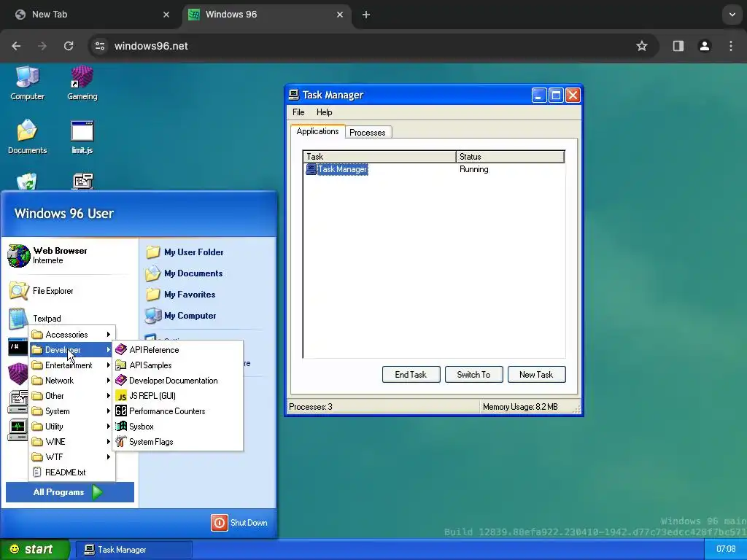Viewport: 747px width, 560px height.
Task: Switch to the Processes tab
Action: (x=368, y=133)
